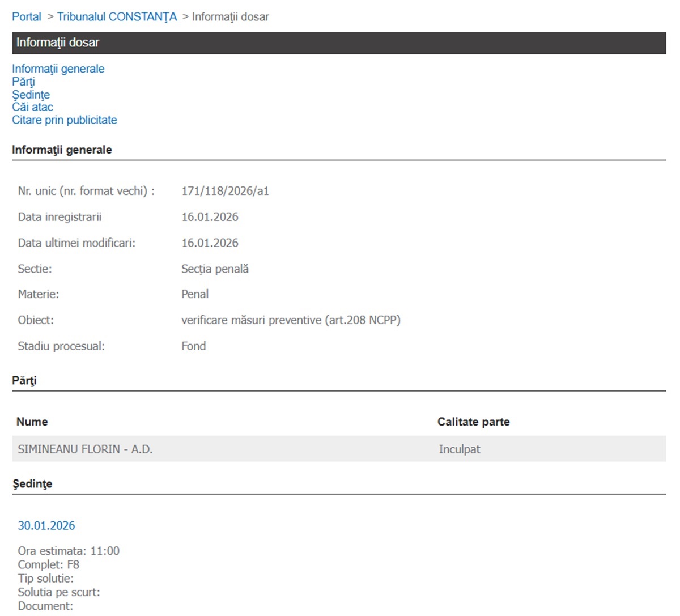680x616 pixels.
Task: Select the Penal value
Action: pyautogui.click(x=195, y=294)
